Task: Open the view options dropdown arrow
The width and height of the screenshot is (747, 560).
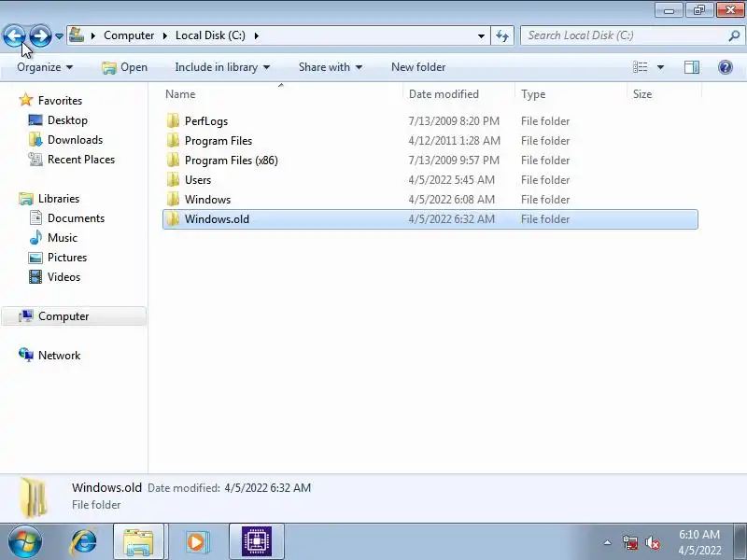Action: click(x=660, y=67)
